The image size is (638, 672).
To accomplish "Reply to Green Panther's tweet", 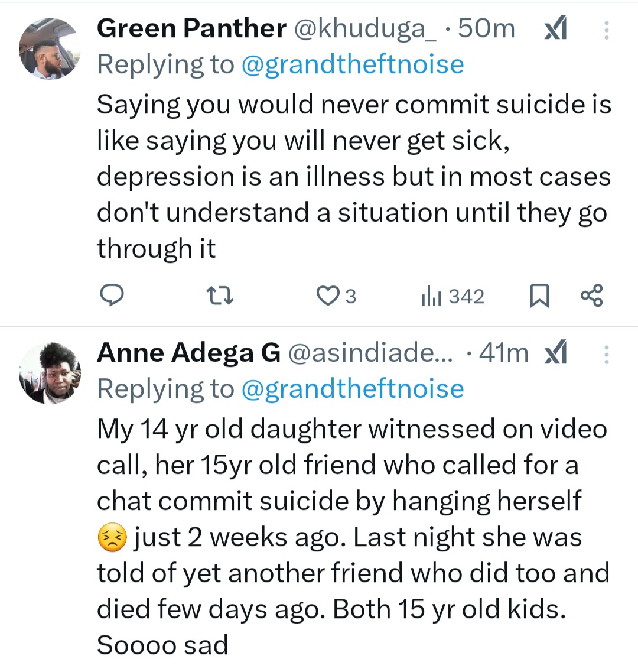I will click(110, 295).
